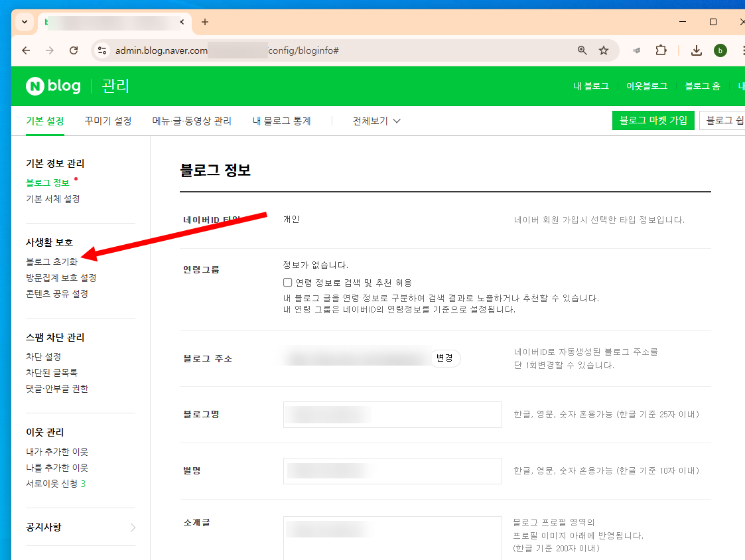The height and width of the screenshot is (560, 745).
Task: Switch to 기본 설정 tab
Action: (45, 121)
